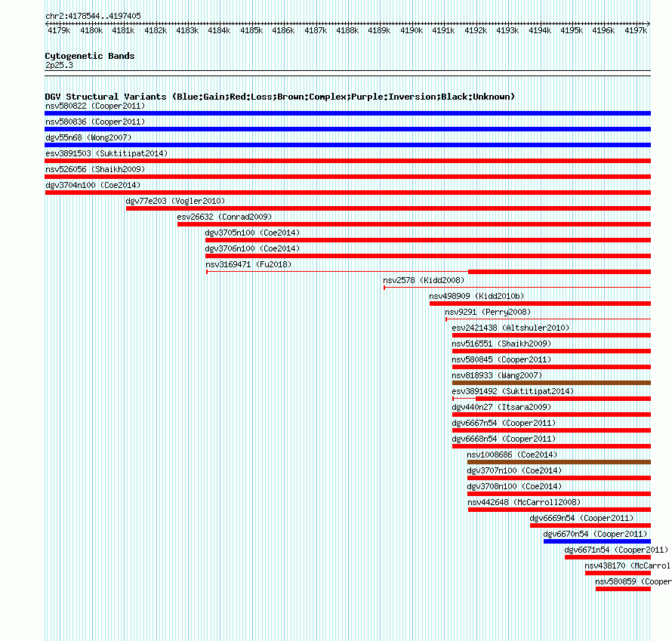Open nsv516551 (Shaikh2009) variant label
This screenshot has height=641, width=672.
(501, 344)
